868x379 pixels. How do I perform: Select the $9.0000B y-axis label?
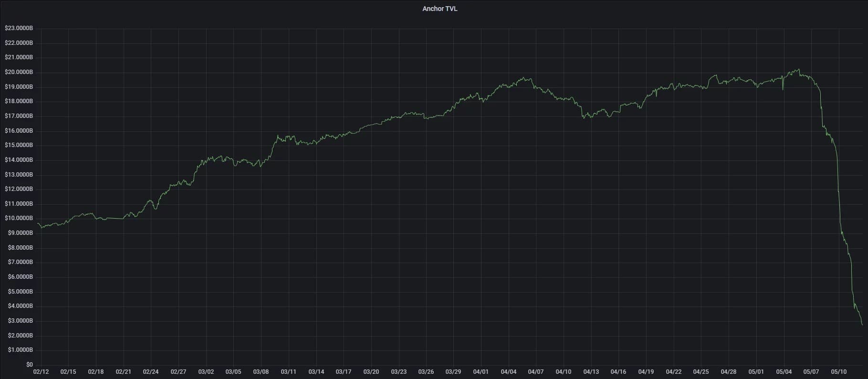coord(20,233)
